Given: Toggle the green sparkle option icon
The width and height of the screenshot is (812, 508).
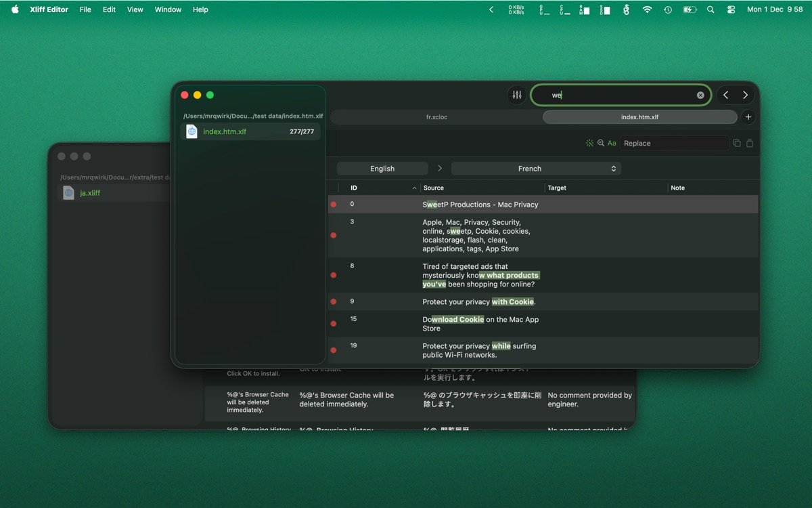Looking at the screenshot, I should click(589, 144).
